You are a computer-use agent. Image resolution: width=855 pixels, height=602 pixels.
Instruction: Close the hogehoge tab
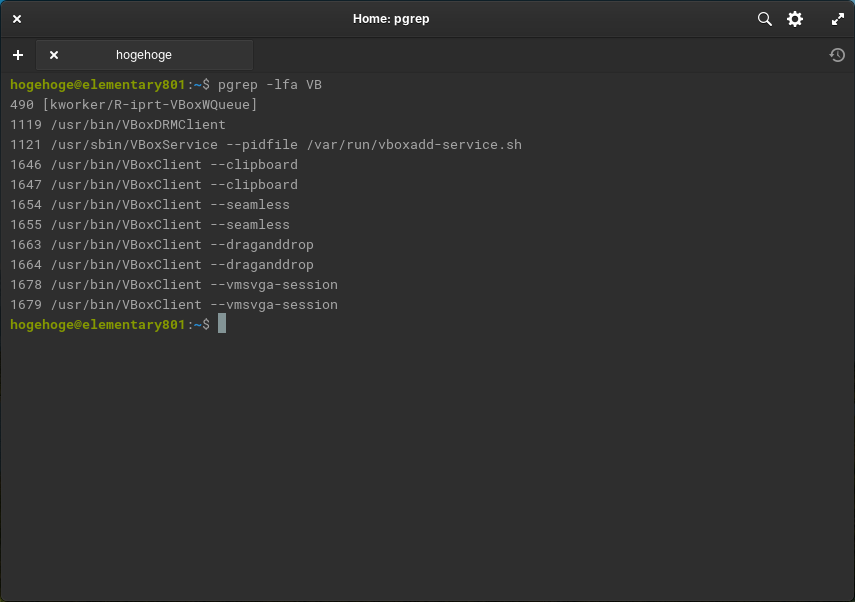point(54,55)
